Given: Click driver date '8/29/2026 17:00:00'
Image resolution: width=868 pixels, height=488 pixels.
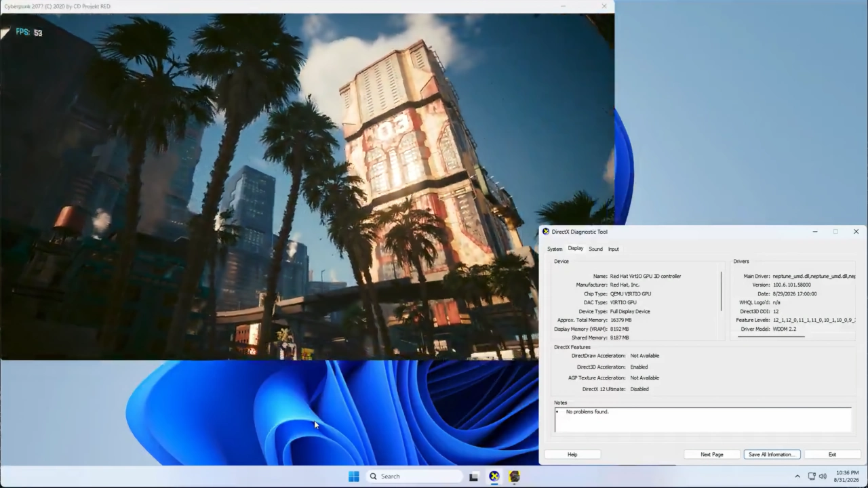Looking at the screenshot, I should pyautogui.click(x=795, y=294).
